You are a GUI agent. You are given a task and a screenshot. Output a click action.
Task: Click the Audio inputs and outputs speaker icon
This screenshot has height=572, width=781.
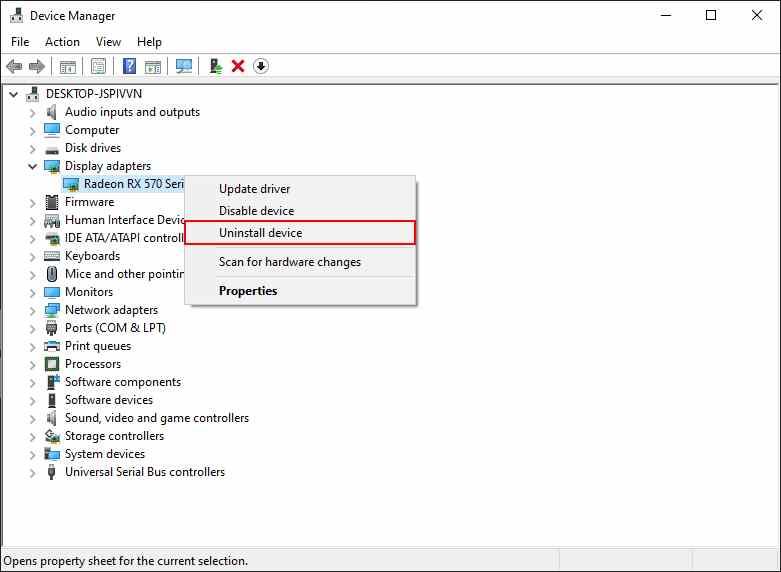(51, 112)
